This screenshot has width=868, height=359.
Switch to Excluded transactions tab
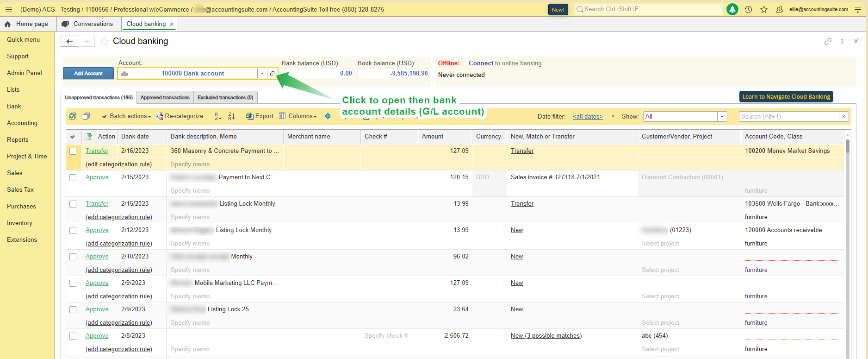click(225, 97)
